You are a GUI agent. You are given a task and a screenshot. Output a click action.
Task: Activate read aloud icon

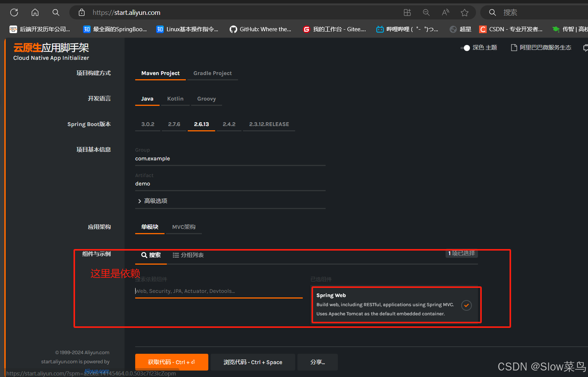(x=445, y=13)
